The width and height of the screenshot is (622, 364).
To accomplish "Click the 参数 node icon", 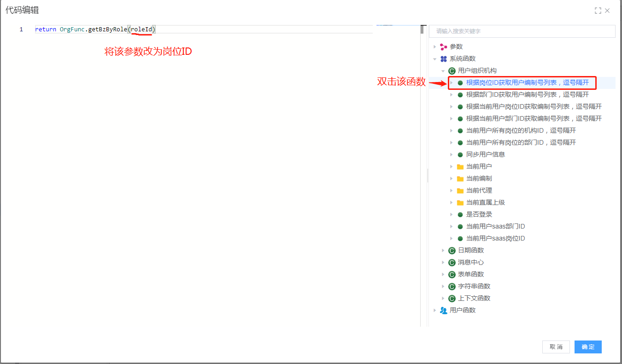I will [443, 47].
